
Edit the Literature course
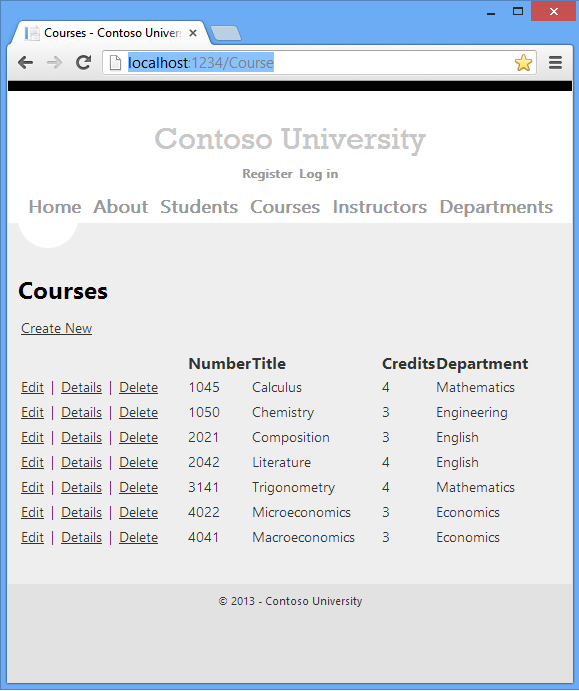(33, 463)
